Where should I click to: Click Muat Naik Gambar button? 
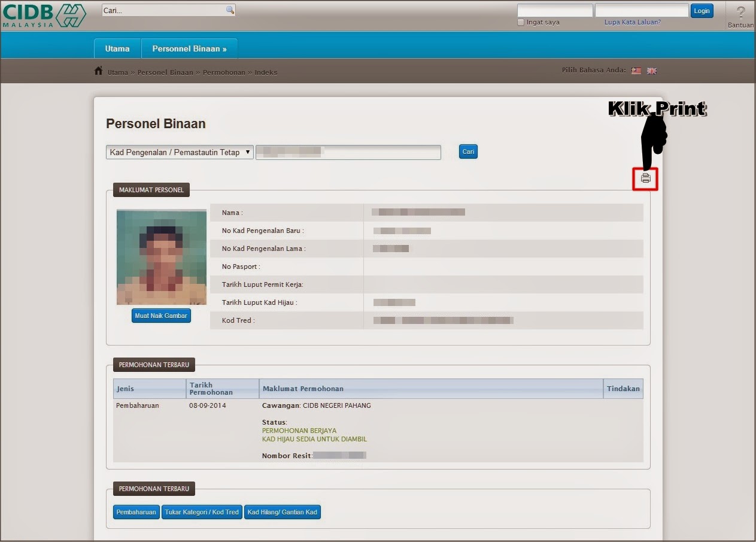(x=161, y=316)
